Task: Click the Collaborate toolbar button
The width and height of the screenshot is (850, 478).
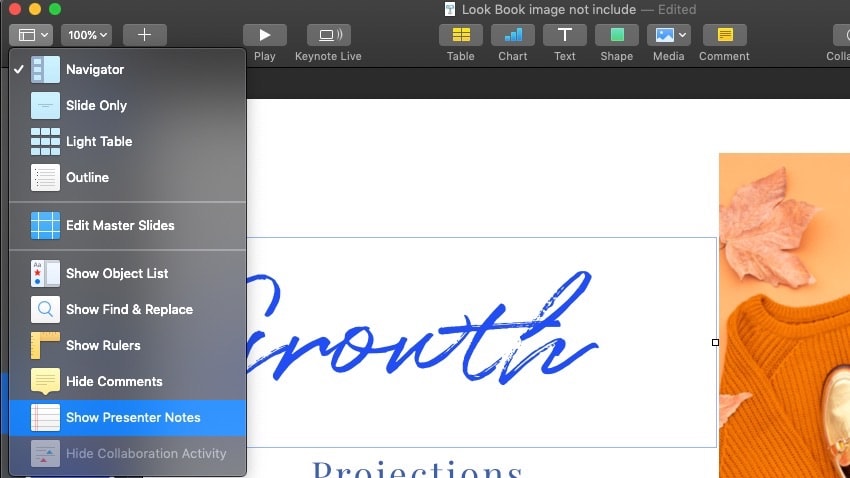Action: click(x=841, y=35)
